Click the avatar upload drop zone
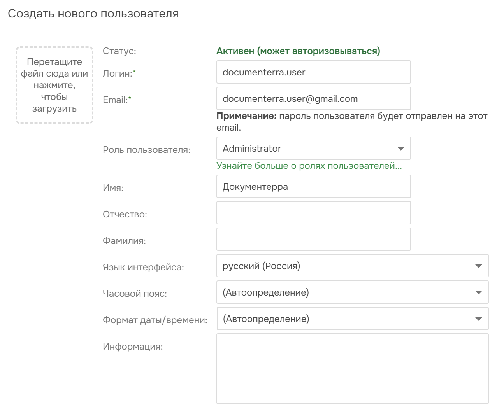Viewport: 504px width, 420px height. click(54, 85)
